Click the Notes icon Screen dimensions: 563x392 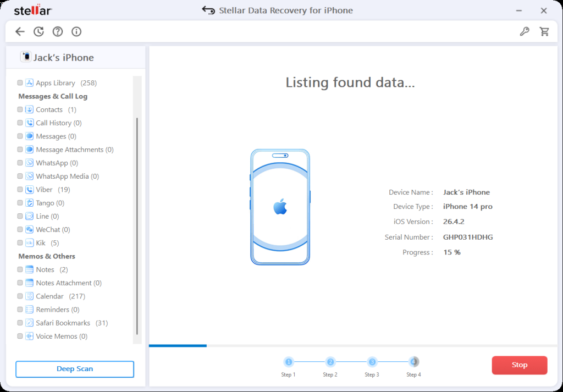[30, 269]
